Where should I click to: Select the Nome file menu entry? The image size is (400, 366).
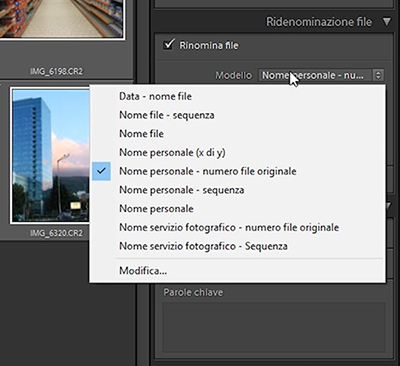tap(237, 134)
